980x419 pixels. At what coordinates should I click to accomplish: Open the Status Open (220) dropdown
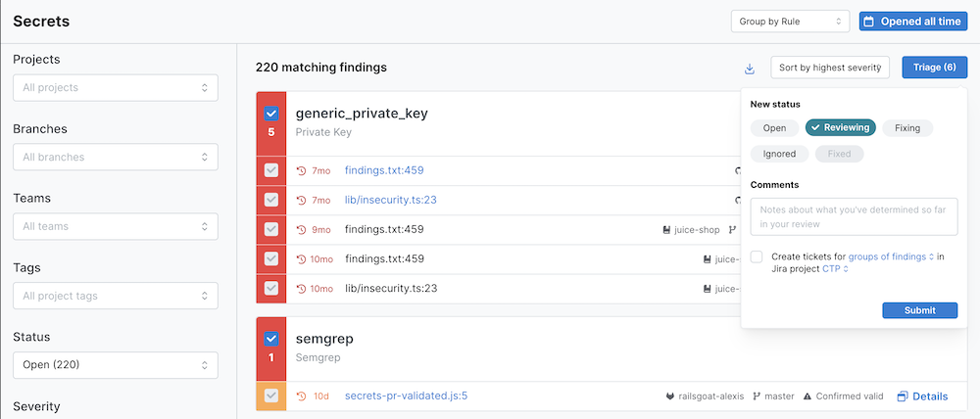pyautogui.click(x=115, y=365)
